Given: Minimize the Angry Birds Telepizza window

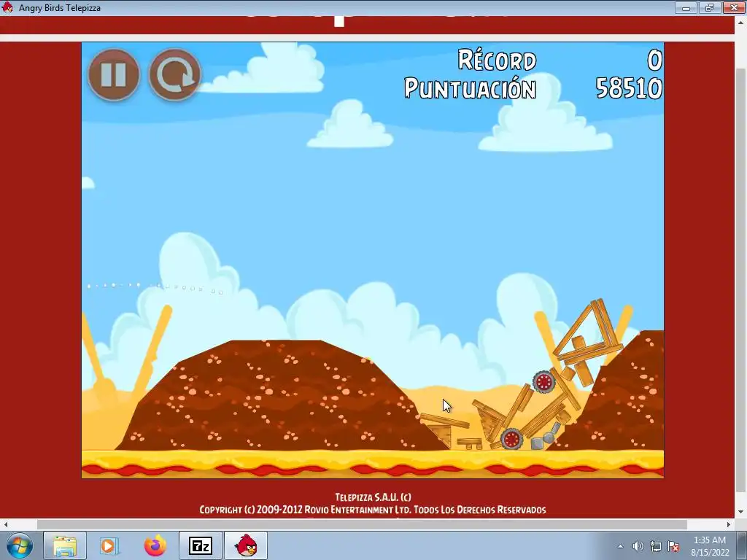Looking at the screenshot, I should (686, 7).
